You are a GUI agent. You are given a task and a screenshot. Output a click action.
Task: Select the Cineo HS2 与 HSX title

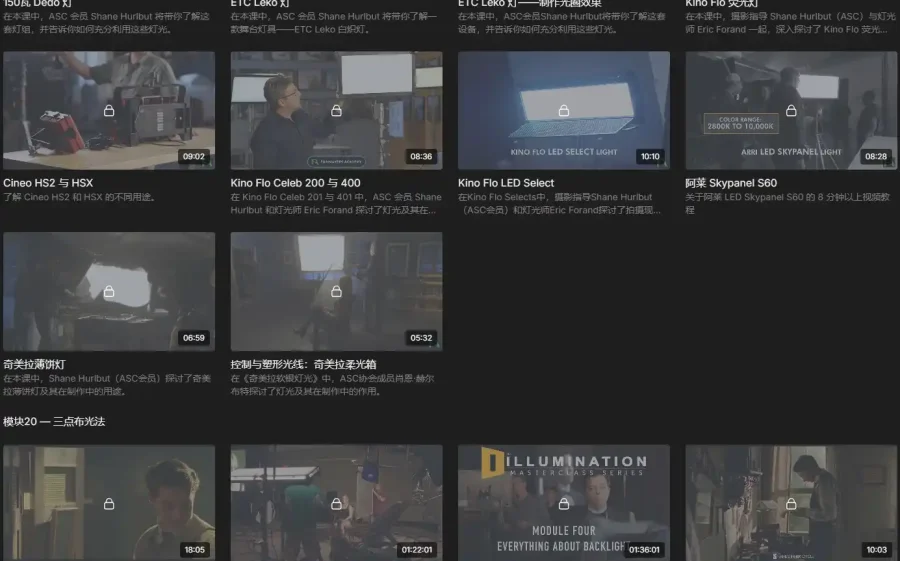48,183
